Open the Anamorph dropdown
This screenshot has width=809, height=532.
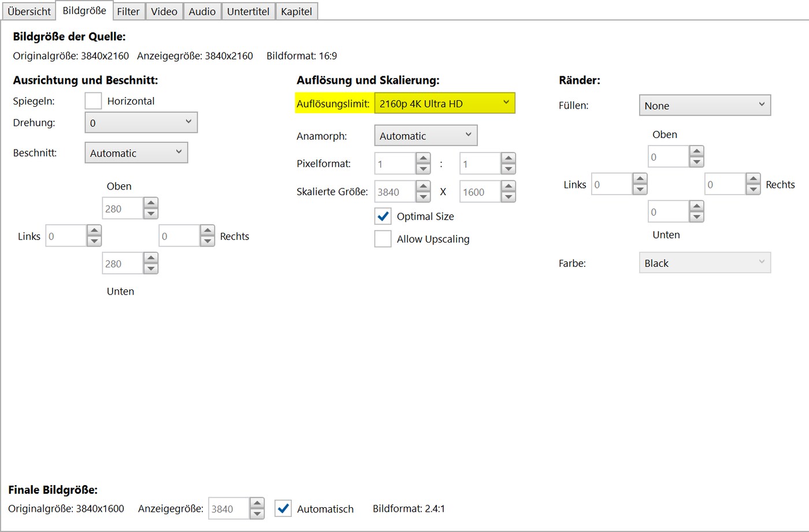(x=425, y=135)
